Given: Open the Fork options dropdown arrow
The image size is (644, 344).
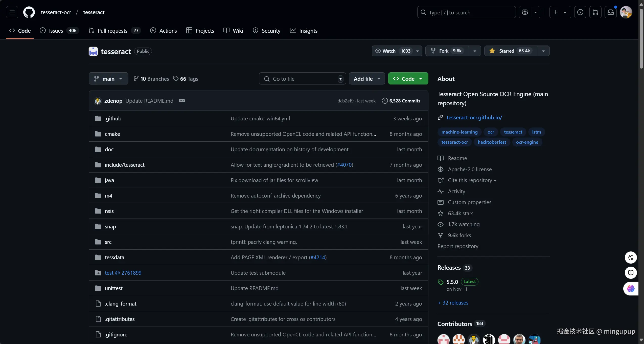Looking at the screenshot, I should pyautogui.click(x=475, y=51).
